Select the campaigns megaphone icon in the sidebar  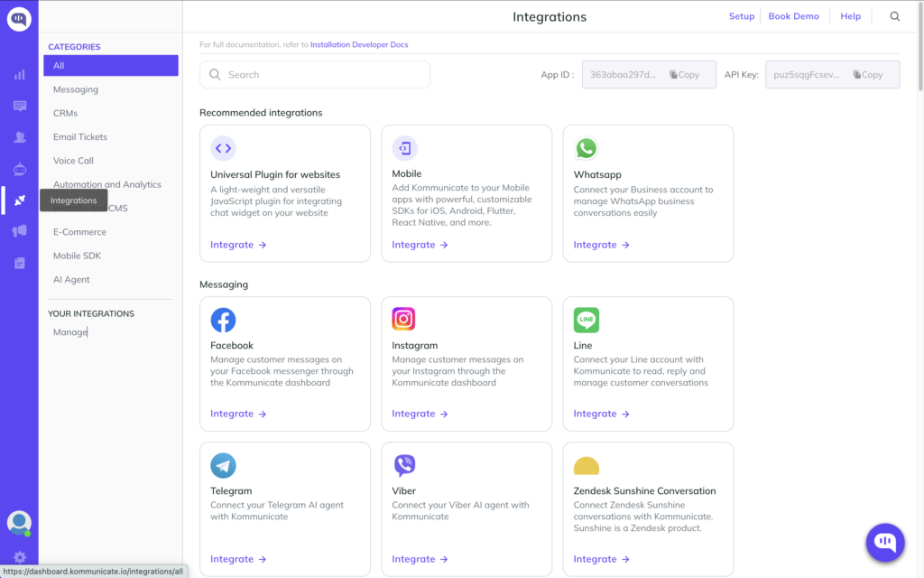(19, 231)
